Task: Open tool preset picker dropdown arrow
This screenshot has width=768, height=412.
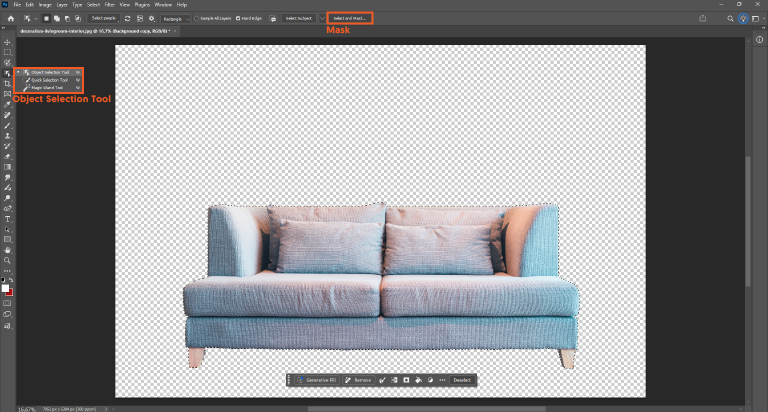Action: click(36, 19)
